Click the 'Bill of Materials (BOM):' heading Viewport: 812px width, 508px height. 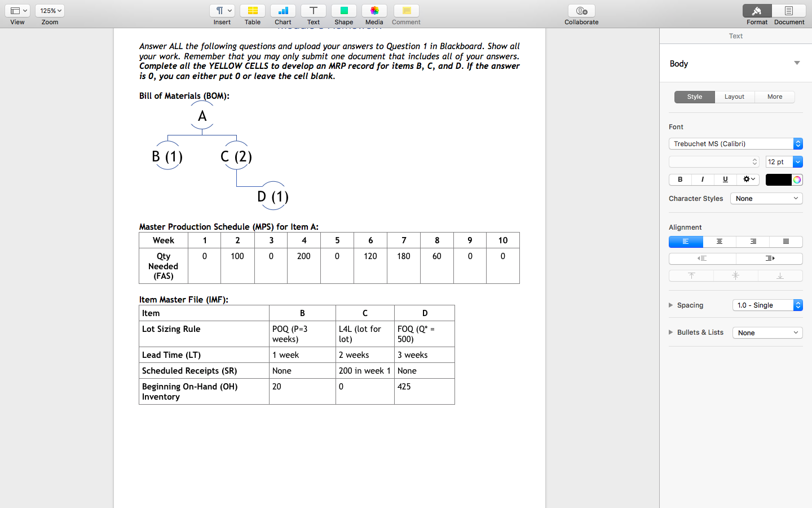point(184,96)
